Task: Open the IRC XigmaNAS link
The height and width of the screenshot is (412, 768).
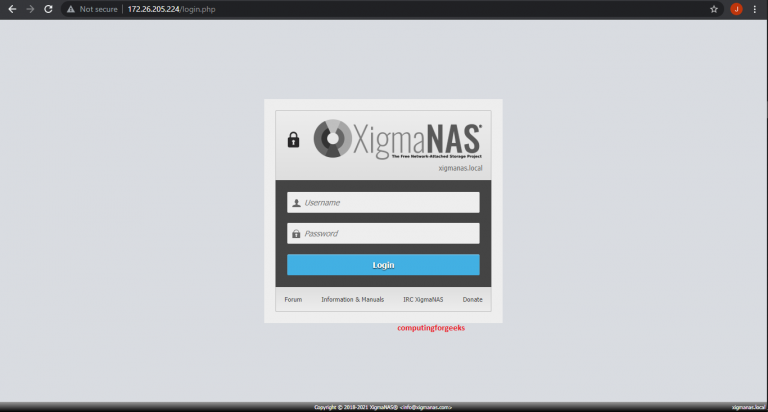Action: pyautogui.click(x=423, y=299)
